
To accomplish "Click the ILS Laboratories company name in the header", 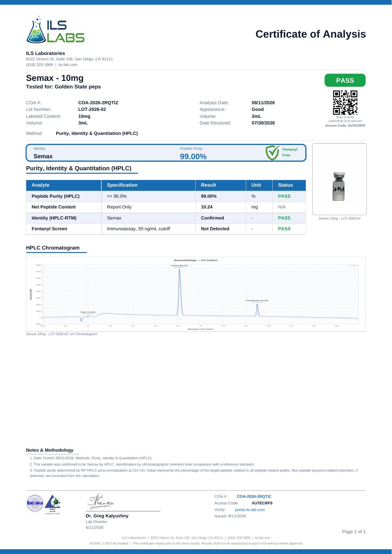I will click(x=45, y=53).
